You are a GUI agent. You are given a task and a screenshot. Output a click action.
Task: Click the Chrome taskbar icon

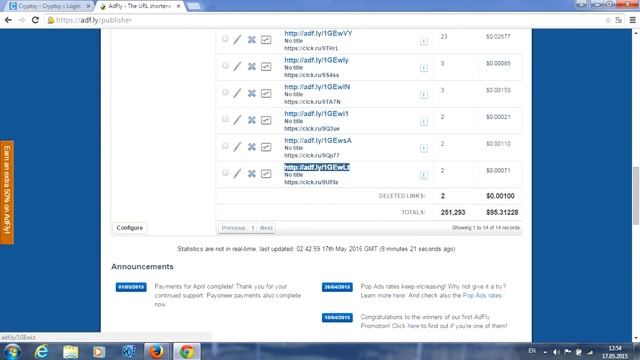coord(187,351)
